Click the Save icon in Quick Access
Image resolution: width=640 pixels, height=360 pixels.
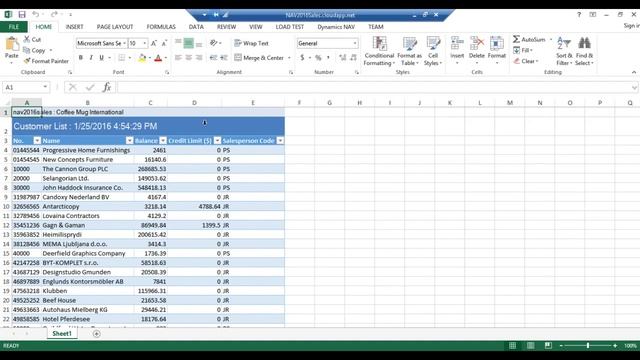22,14
